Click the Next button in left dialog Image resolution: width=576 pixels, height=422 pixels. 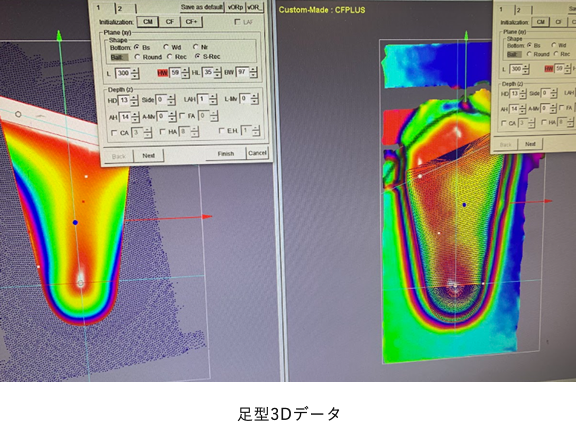click(148, 155)
